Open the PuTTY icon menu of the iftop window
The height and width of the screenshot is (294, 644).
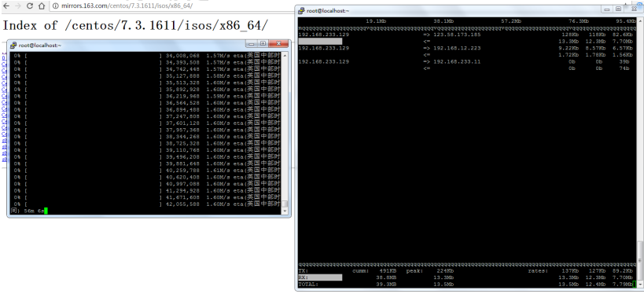point(301,11)
